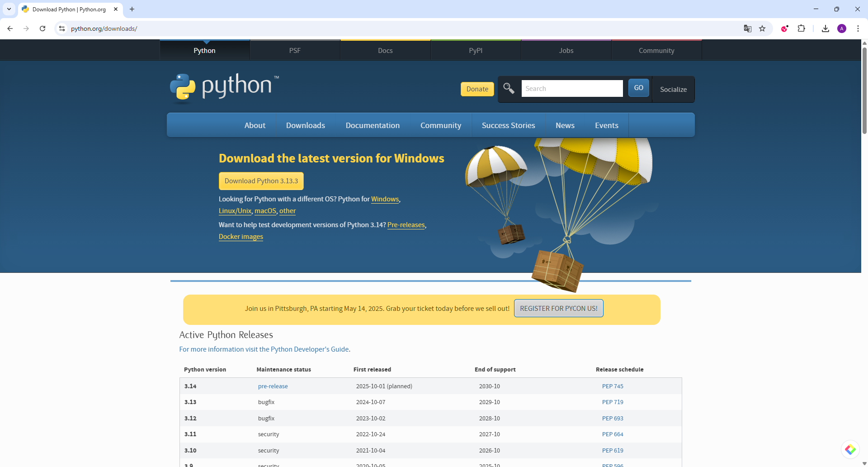Select the PSF top-bar tab
Viewport: 868px width, 467px height.
click(295, 50)
